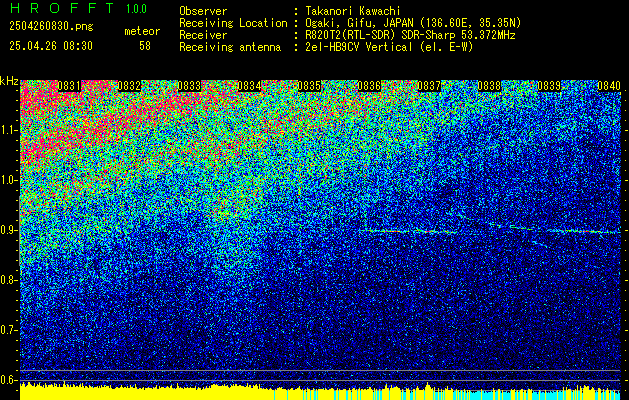Click the 0839 time marker
Viewport: 629px width, 400px height.
pos(549,86)
